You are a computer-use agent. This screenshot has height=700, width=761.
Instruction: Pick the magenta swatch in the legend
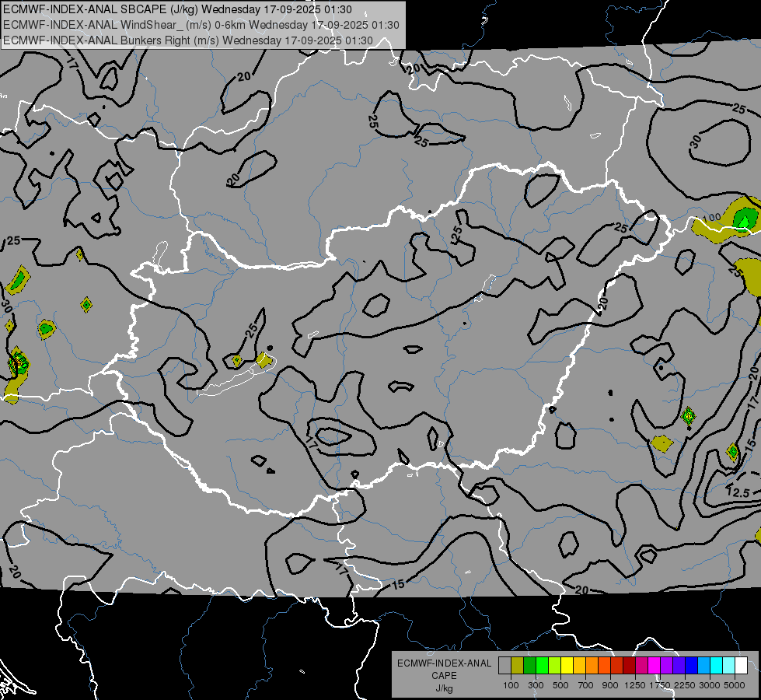[x=654, y=666]
